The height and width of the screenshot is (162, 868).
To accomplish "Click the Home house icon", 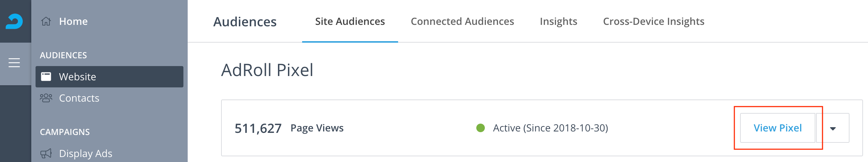I will pyautogui.click(x=46, y=21).
